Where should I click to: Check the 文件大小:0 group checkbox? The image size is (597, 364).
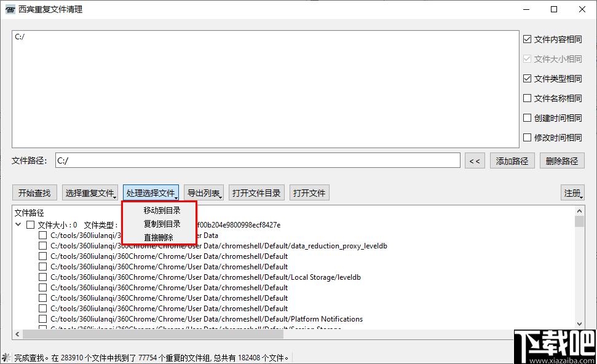(31, 224)
